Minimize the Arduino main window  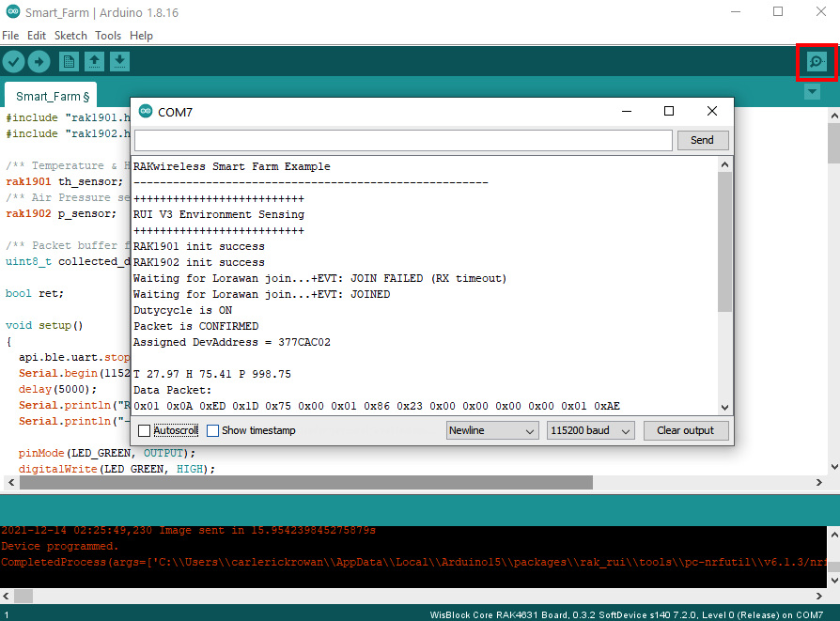(x=736, y=12)
